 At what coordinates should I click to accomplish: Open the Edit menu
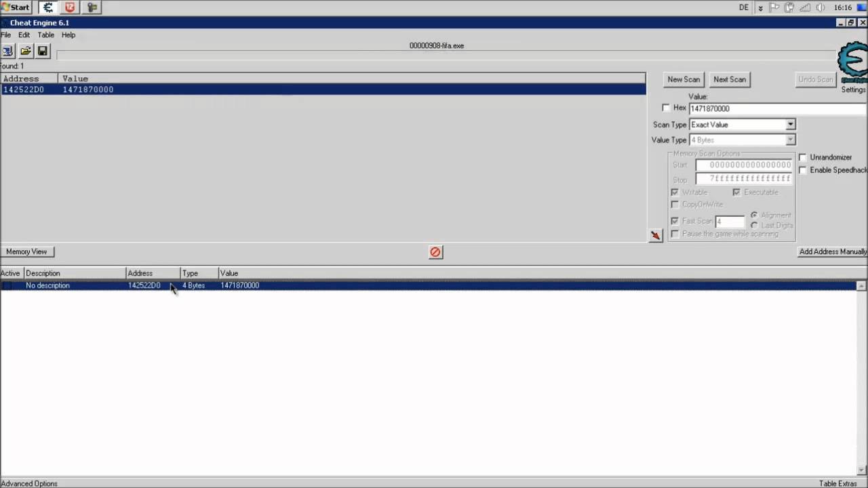24,35
